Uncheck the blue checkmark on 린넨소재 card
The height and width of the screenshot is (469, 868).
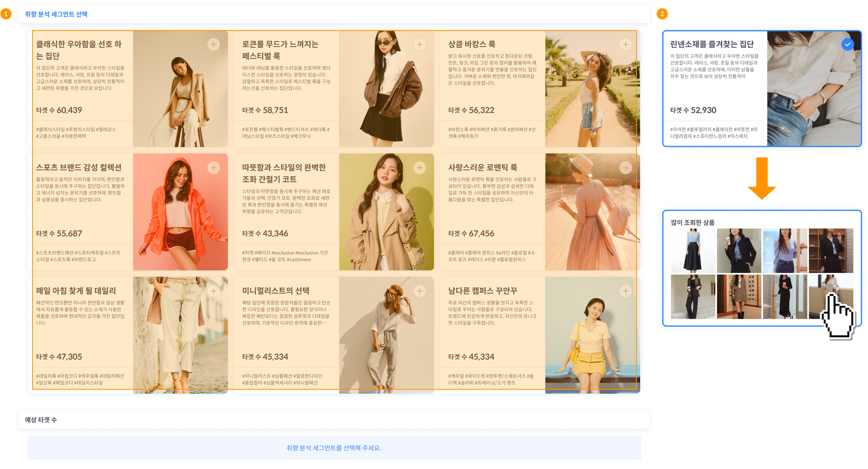coord(848,44)
